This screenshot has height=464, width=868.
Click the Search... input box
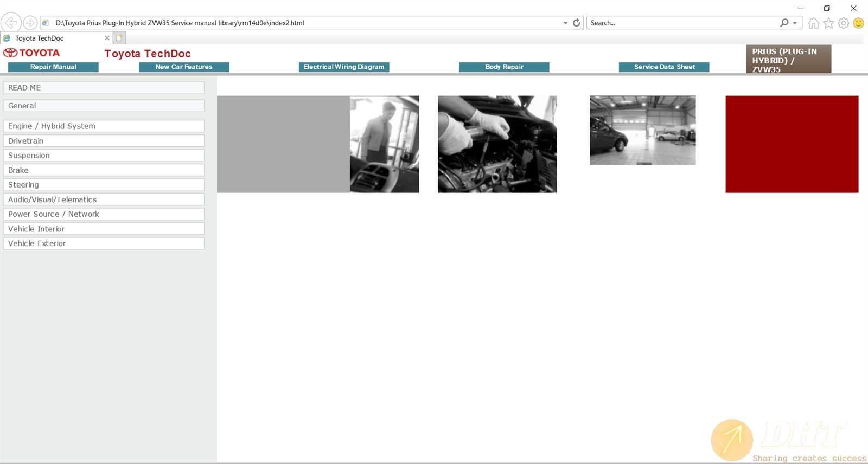[684, 23]
